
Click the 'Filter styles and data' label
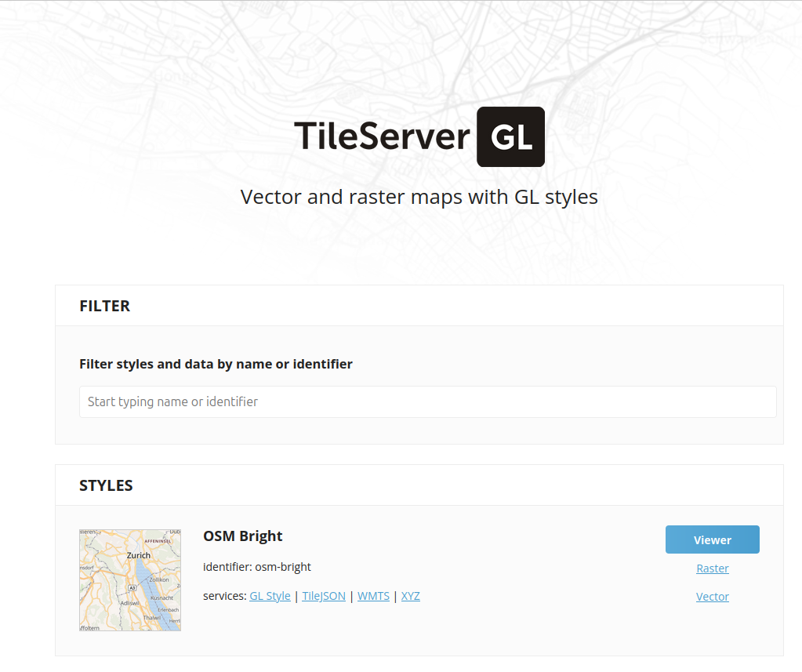click(215, 364)
